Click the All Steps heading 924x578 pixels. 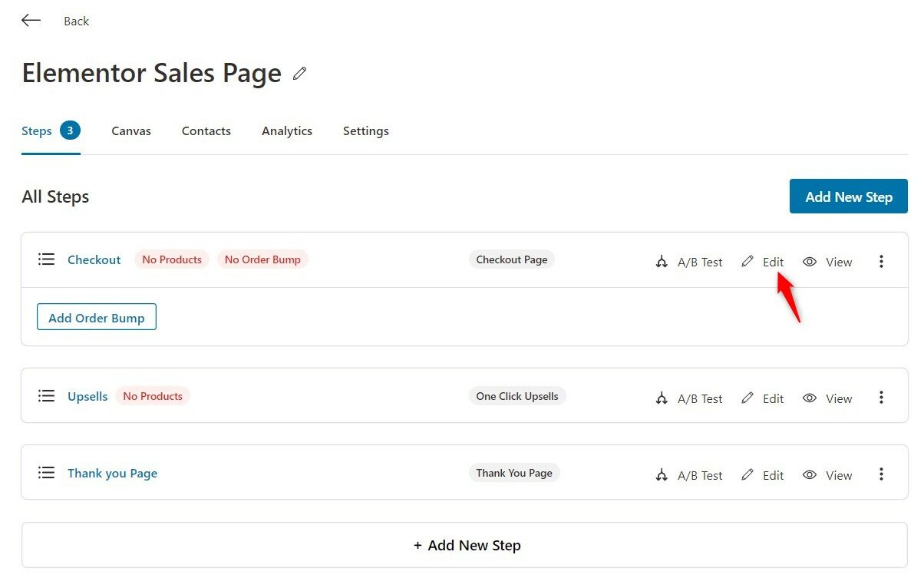55,197
